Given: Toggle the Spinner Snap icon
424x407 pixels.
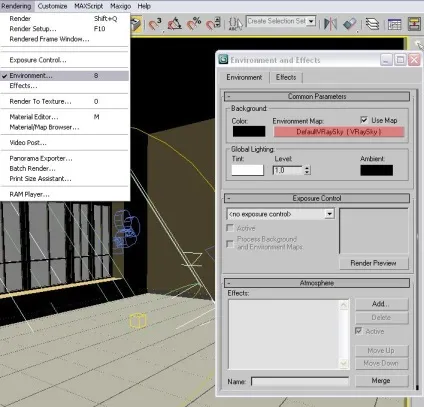Looking at the screenshot, I should click(x=213, y=24).
